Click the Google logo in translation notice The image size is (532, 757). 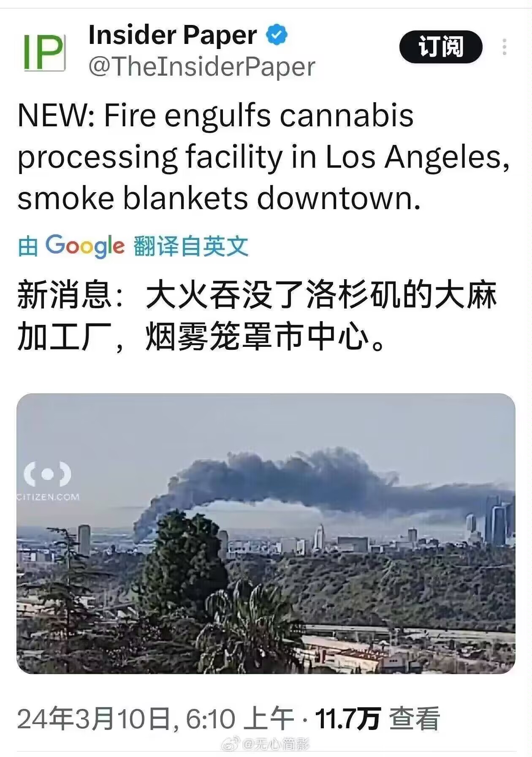point(85,245)
